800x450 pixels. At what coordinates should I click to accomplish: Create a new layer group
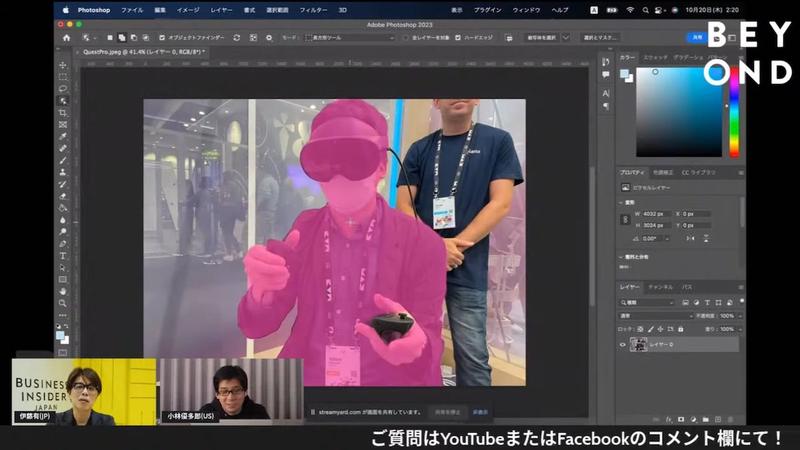706,419
